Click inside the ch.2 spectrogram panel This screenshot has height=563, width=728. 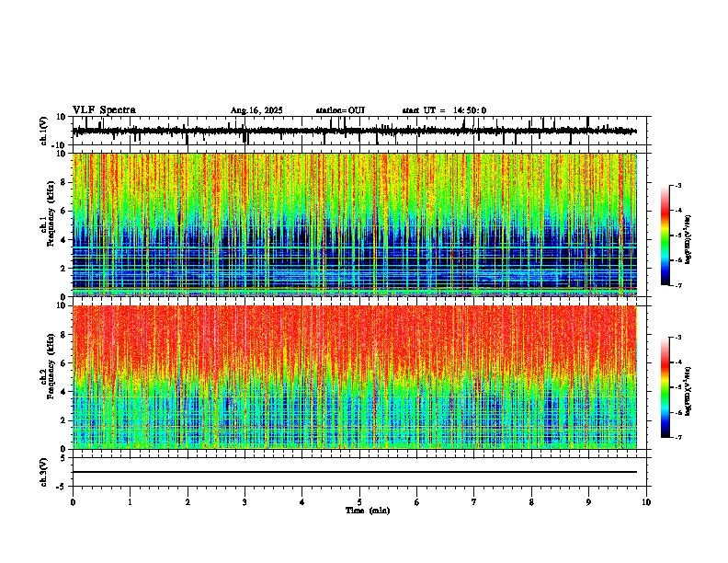pos(355,377)
